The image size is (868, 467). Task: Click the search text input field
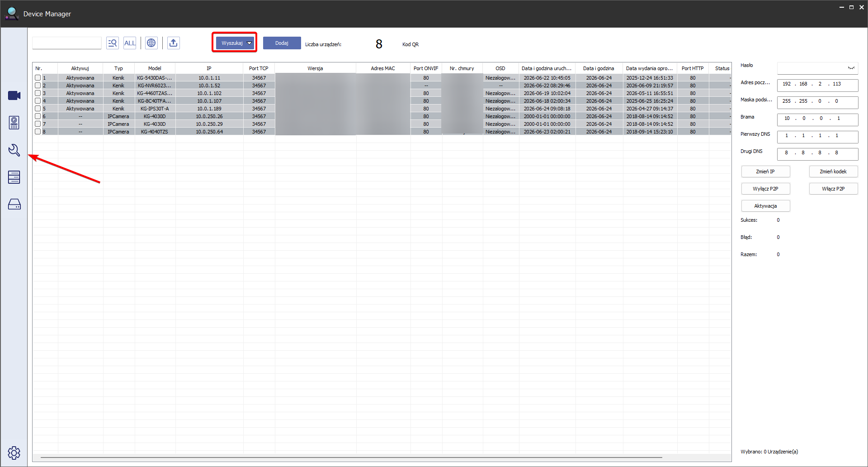click(67, 43)
